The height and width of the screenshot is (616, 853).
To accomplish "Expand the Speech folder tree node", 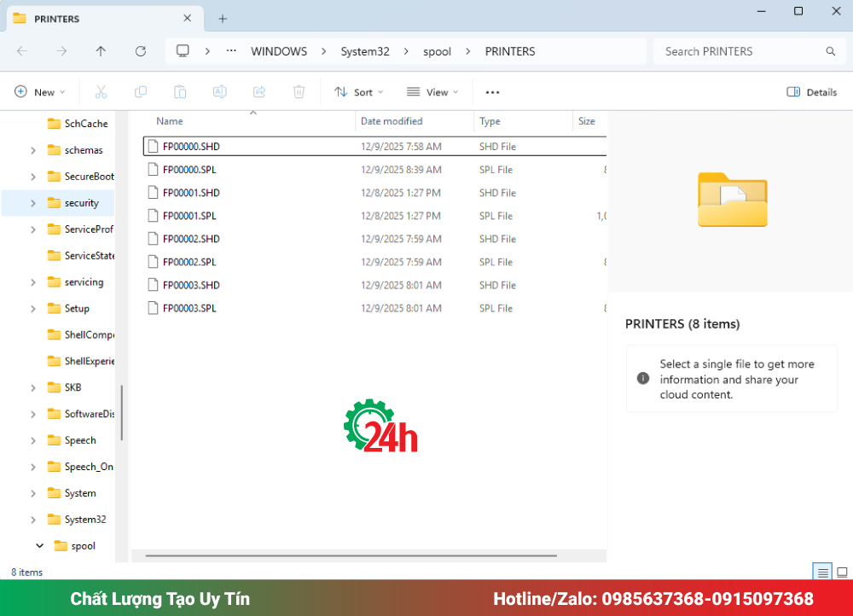I will click(33, 440).
